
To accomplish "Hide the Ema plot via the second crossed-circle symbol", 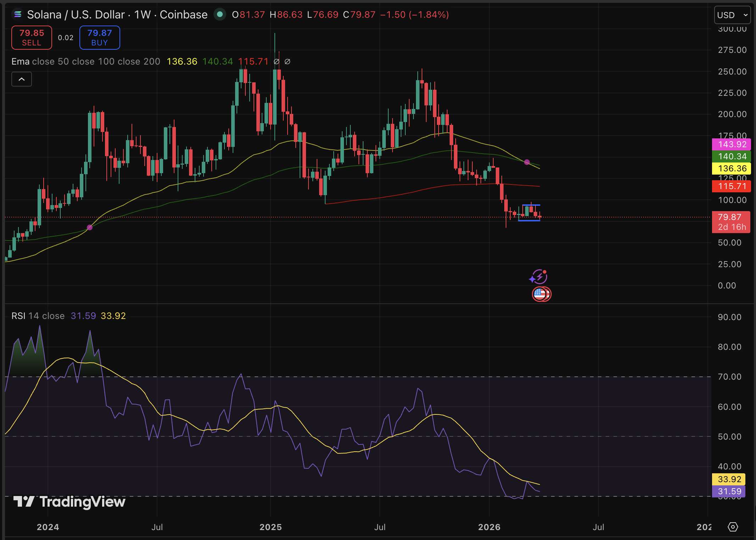I will 287,61.
